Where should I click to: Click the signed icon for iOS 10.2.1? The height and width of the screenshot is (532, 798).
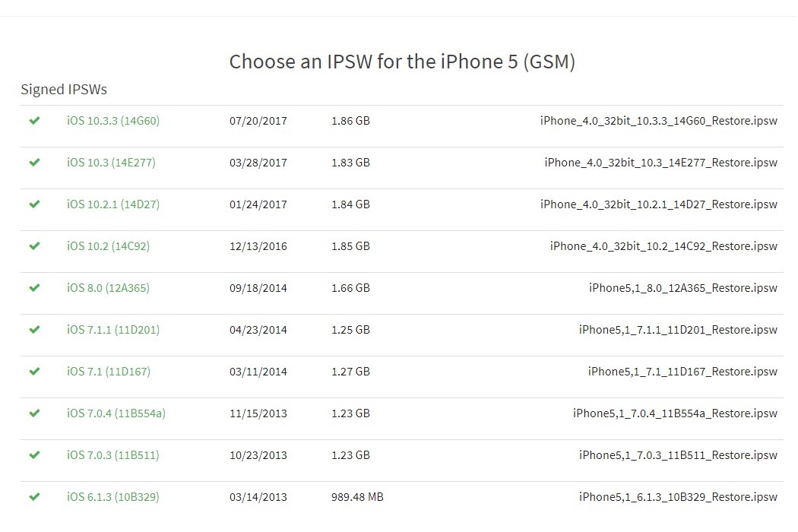[34, 204]
